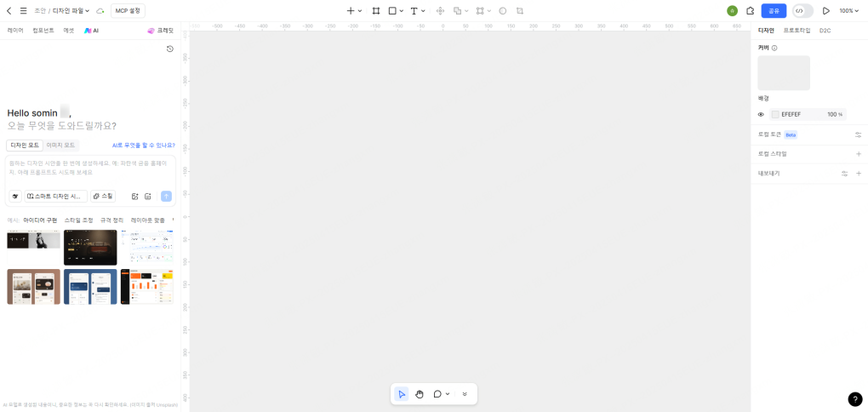Click the green user avatar
The height and width of the screenshot is (412, 868).
[x=732, y=10]
